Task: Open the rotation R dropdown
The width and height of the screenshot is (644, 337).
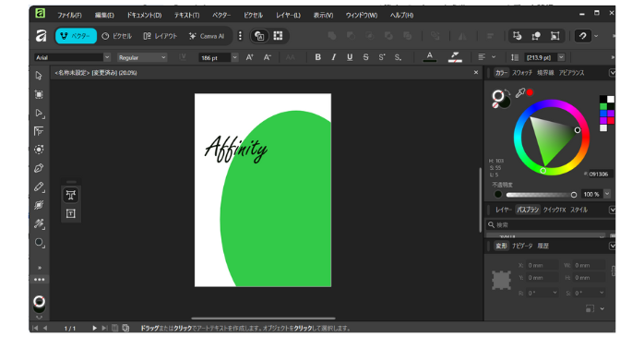Action: pos(555,293)
